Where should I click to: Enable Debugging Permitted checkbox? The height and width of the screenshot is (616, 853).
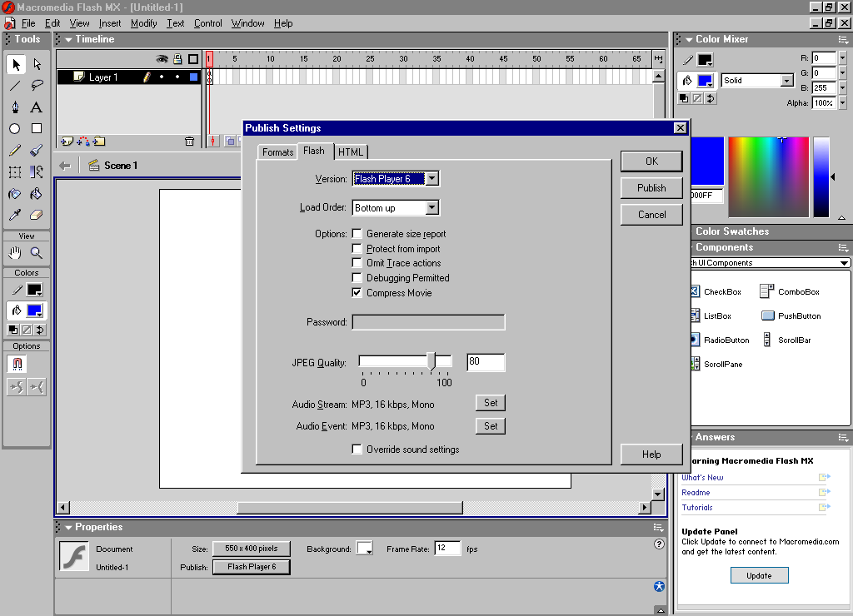click(357, 278)
